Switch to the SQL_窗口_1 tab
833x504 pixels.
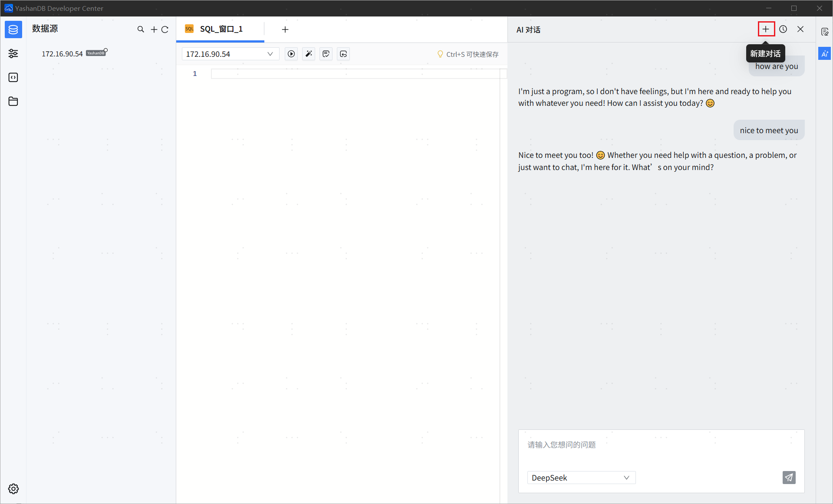click(x=221, y=29)
